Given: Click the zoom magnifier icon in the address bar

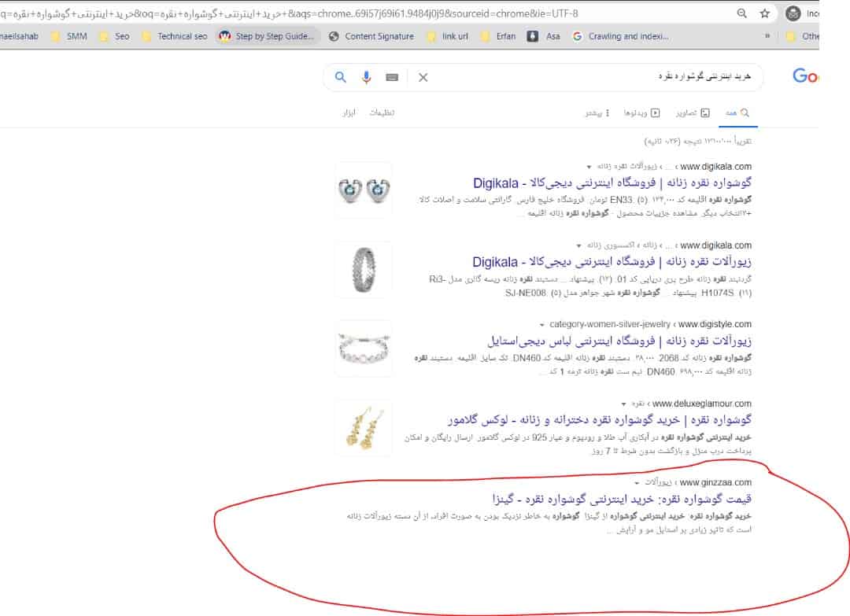Looking at the screenshot, I should pyautogui.click(x=741, y=13).
